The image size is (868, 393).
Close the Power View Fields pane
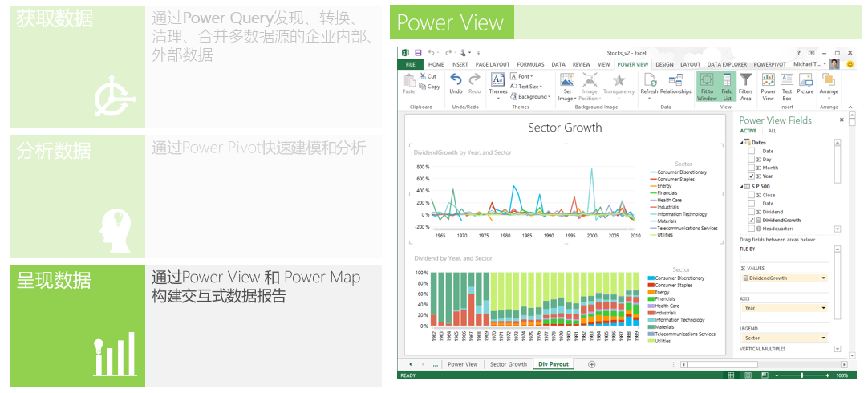(x=842, y=120)
